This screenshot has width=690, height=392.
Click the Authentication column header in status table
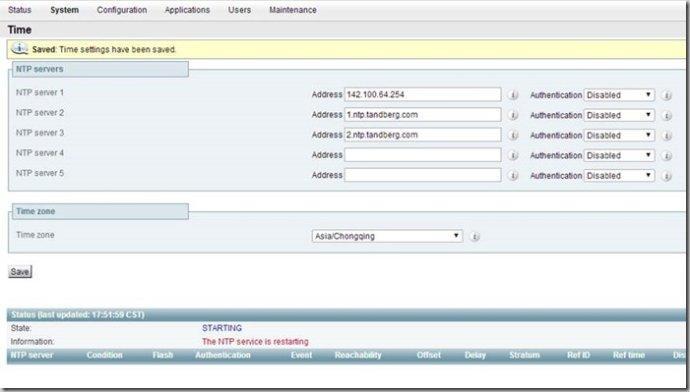point(223,355)
